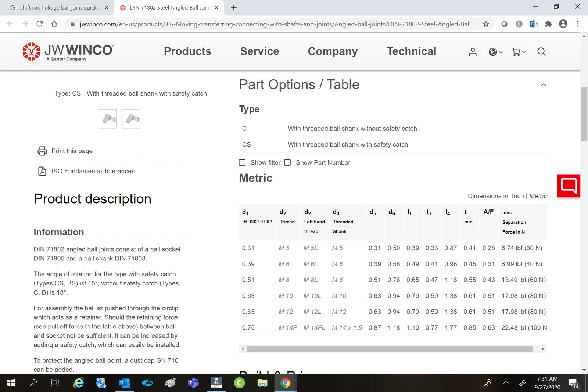Open the user account icon
Image resolution: width=588 pixels, height=392 pixels.
(x=473, y=52)
